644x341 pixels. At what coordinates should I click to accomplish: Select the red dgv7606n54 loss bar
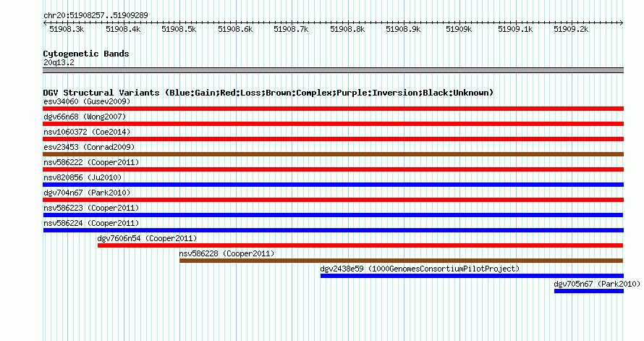tap(360, 245)
